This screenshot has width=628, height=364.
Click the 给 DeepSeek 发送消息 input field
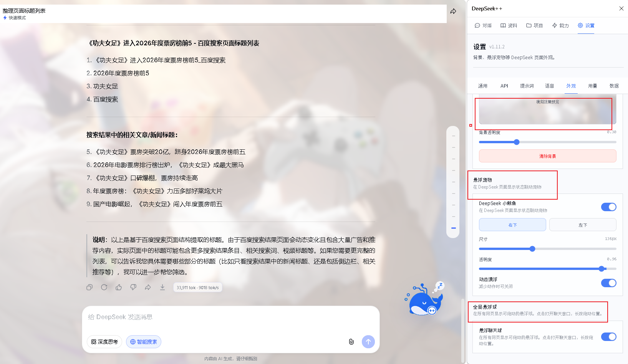tap(230, 317)
